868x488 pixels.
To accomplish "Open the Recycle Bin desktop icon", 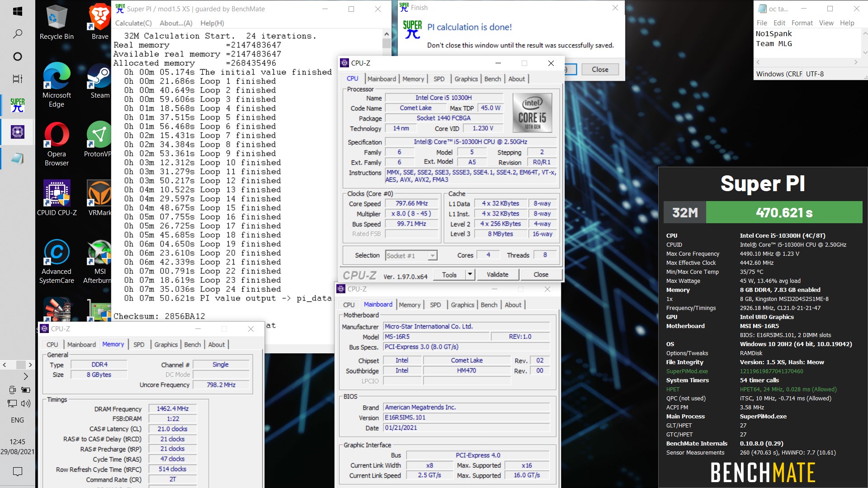I will (57, 22).
